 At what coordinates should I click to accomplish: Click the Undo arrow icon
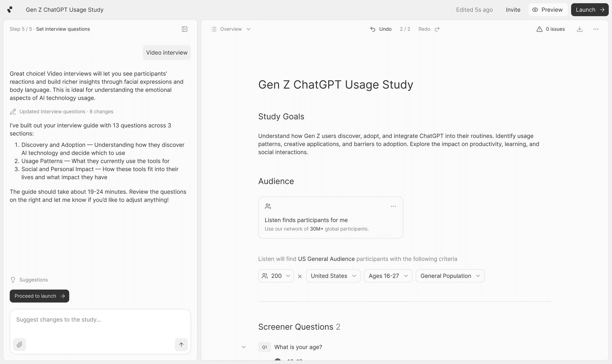[x=373, y=29]
